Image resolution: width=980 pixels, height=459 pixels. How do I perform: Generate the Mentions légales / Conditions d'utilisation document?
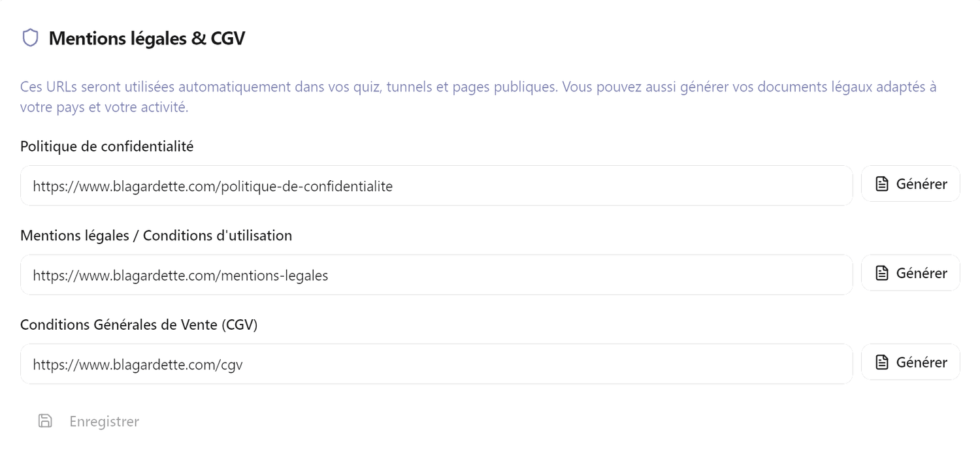pyautogui.click(x=910, y=273)
